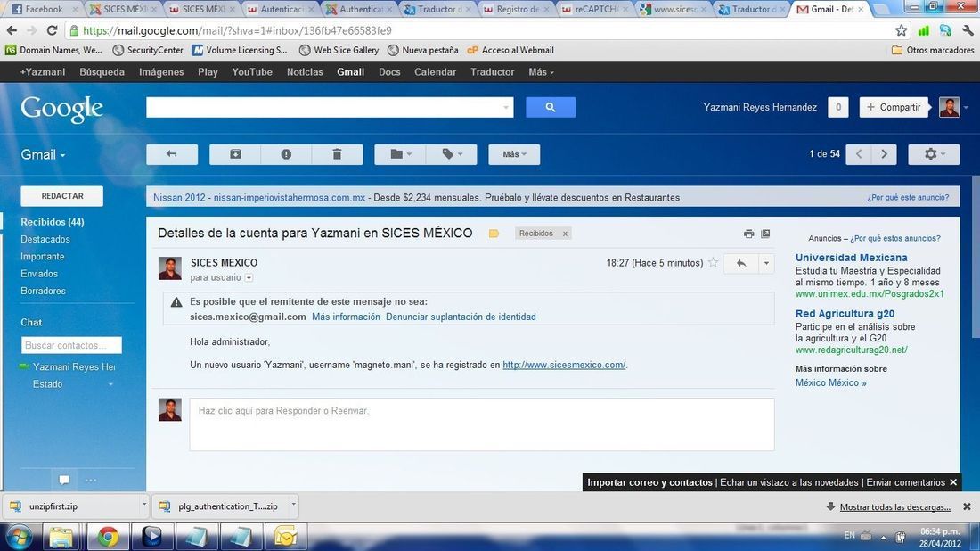Click Más información link
This screenshot has height=551, width=980.
tap(346, 317)
